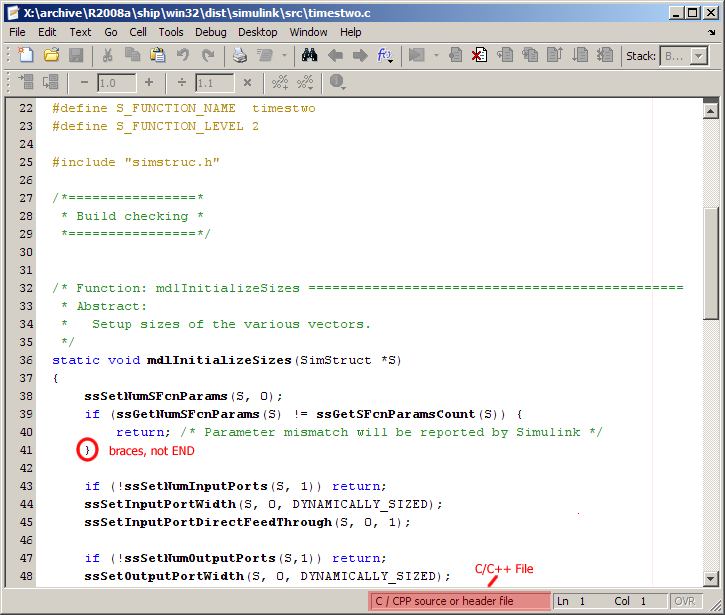Click the decrement minus button beside 1.0
725x615 pixels.
84,83
